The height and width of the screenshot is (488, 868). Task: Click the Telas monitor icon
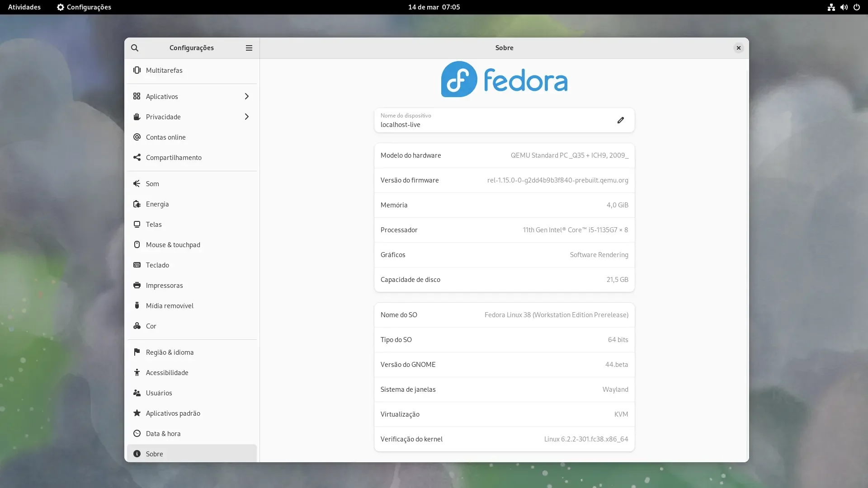coord(137,224)
